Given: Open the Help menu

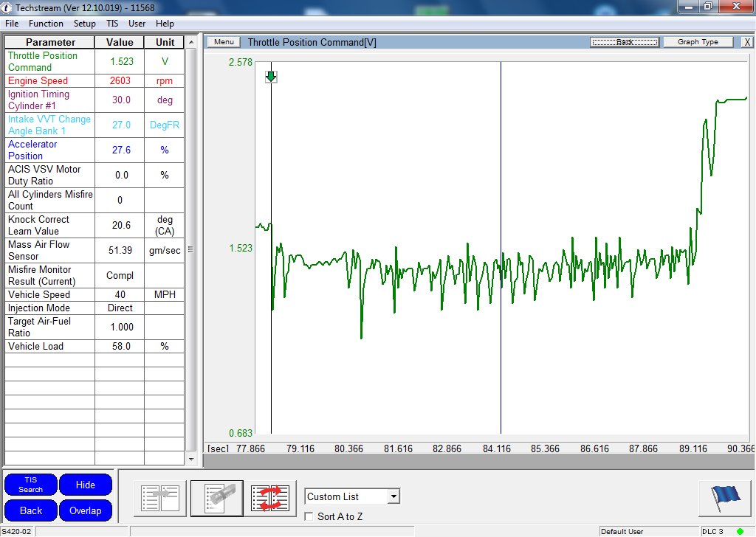Looking at the screenshot, I should click(165, 23).
